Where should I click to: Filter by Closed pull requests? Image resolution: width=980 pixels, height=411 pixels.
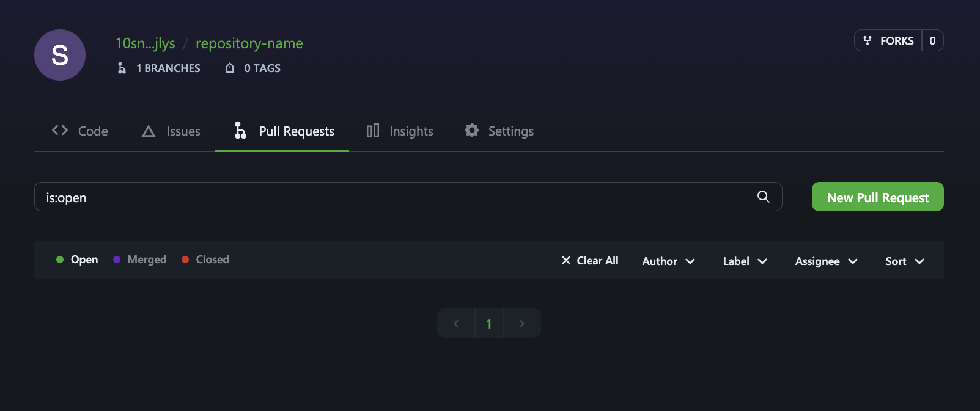point(205,260)
